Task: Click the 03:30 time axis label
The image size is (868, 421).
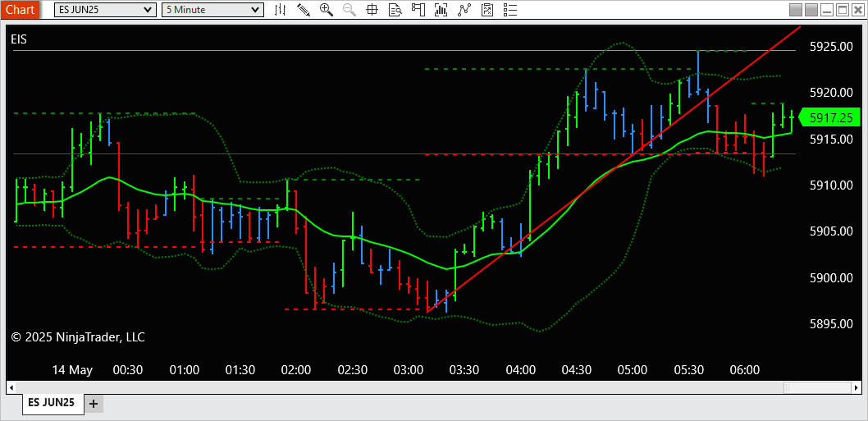Action: coord(464,369)
